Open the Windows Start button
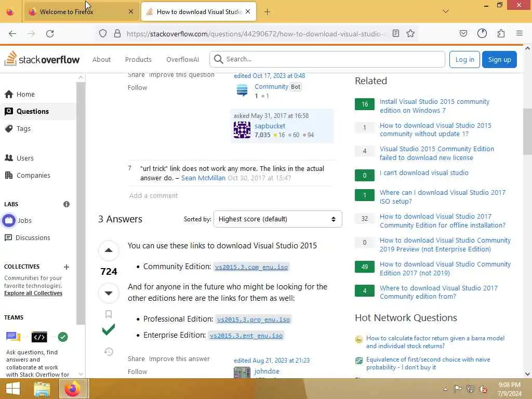The image size is (532, 399). pyautogui.click(x=13, y=389)
